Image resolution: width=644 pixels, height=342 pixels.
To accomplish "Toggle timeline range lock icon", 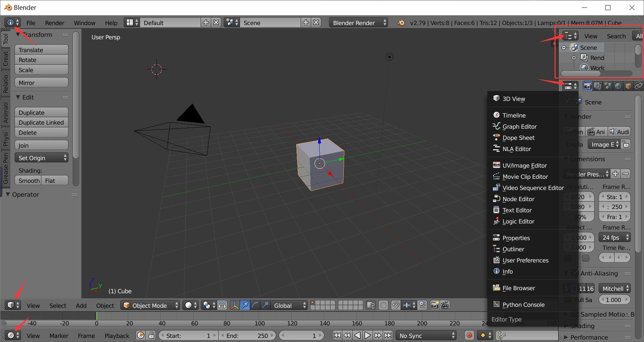I will pyautogui.click(x=152, y=335).
